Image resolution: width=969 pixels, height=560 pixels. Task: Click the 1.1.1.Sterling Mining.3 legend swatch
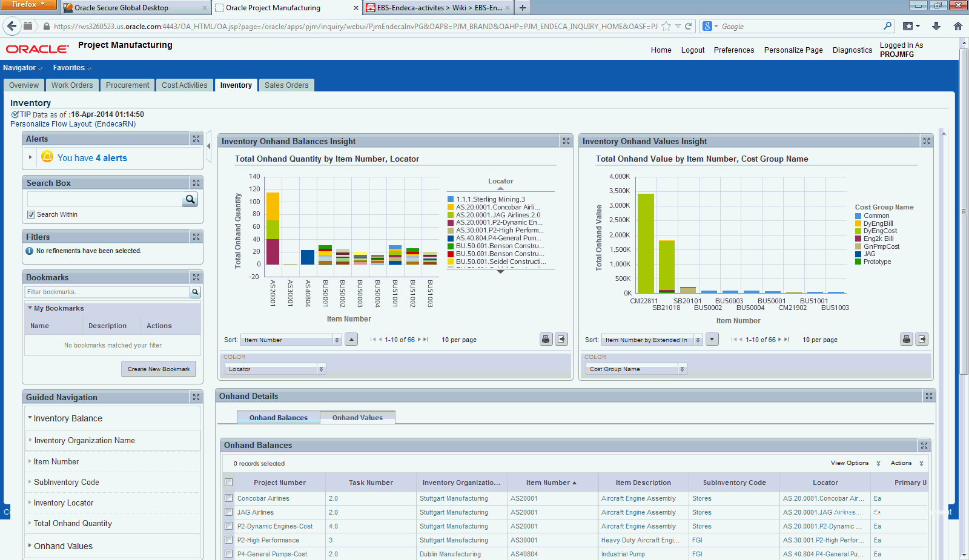coord(451,199)
